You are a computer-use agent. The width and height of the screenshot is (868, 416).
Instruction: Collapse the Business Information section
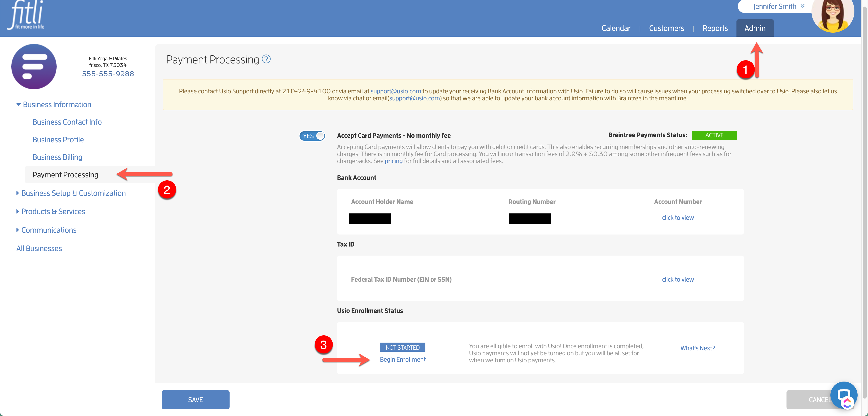[x=54, y=104]
